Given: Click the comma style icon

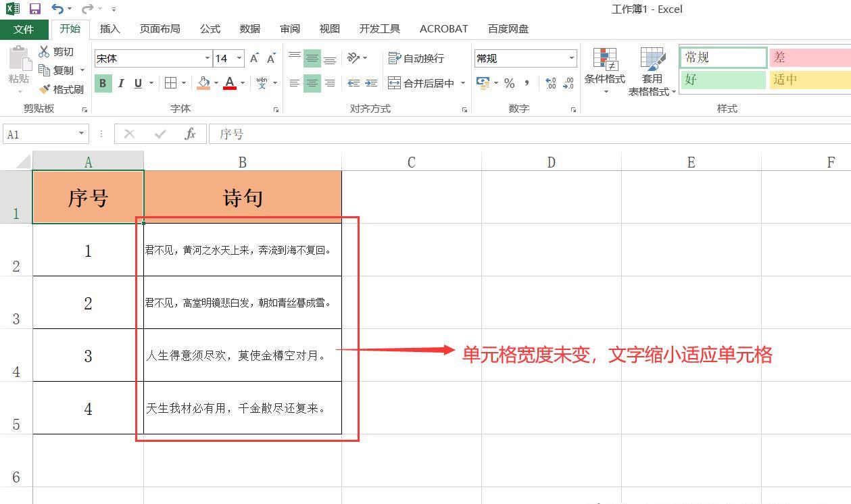Looking at the screenshot, I should pyautogui.click(x=527, y=83).
